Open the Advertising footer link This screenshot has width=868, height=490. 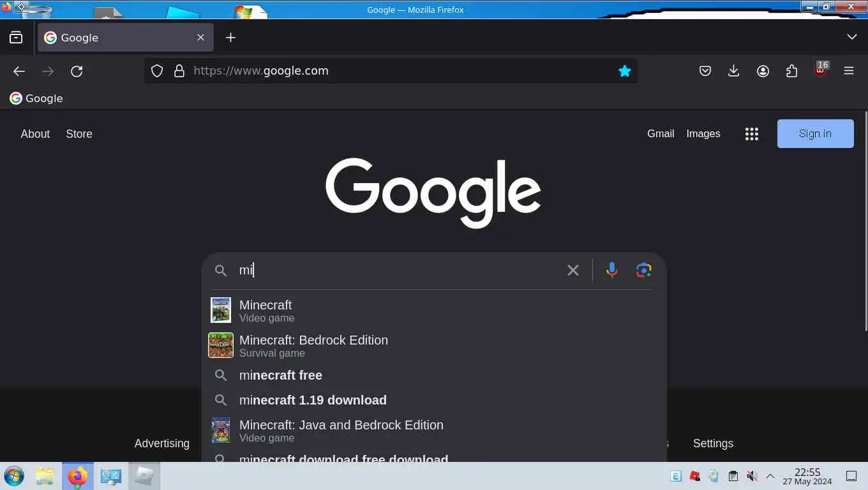tap(162, 443)
